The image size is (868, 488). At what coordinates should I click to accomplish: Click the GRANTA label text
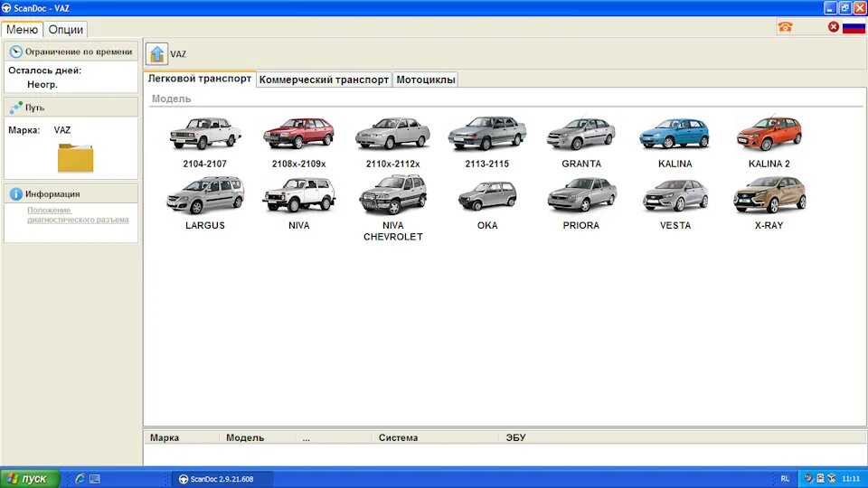tap(581, 164)
